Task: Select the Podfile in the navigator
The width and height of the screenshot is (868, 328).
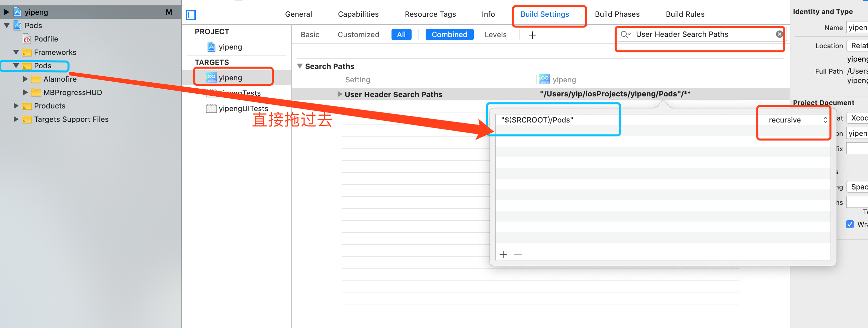Action: click(46, 39)
